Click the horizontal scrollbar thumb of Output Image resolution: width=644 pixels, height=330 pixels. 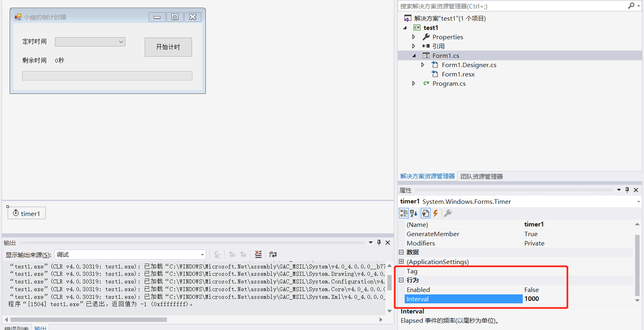point(88,319)
